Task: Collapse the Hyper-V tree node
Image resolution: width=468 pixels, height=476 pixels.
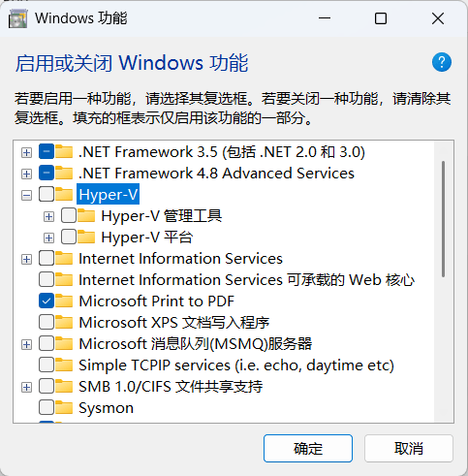Action: pos(26,195)
